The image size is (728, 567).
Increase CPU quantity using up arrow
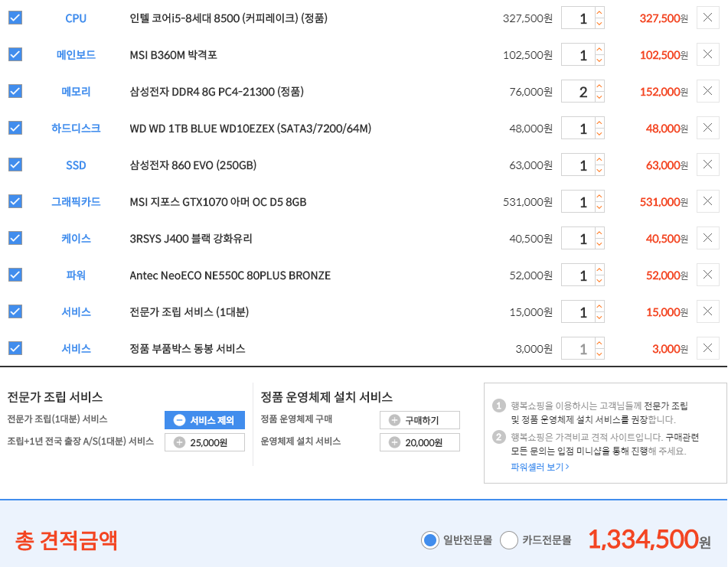tap(599, 13)
